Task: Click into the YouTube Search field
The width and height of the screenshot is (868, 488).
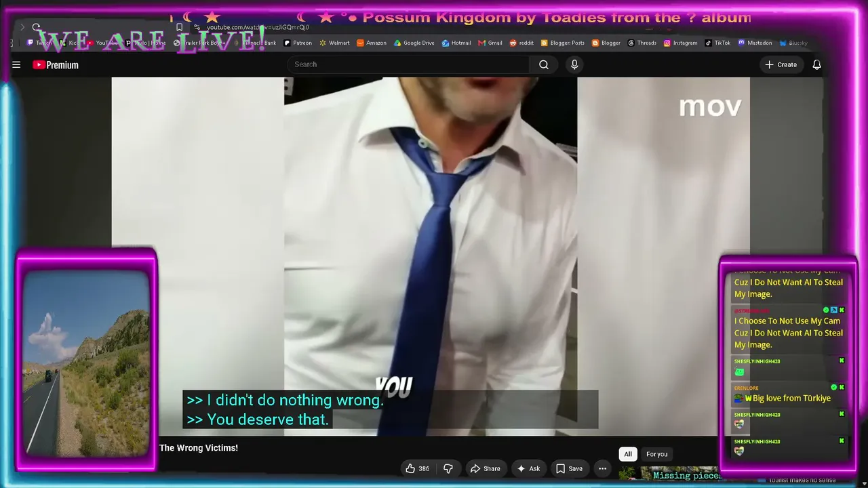Action: click(409, 64)
